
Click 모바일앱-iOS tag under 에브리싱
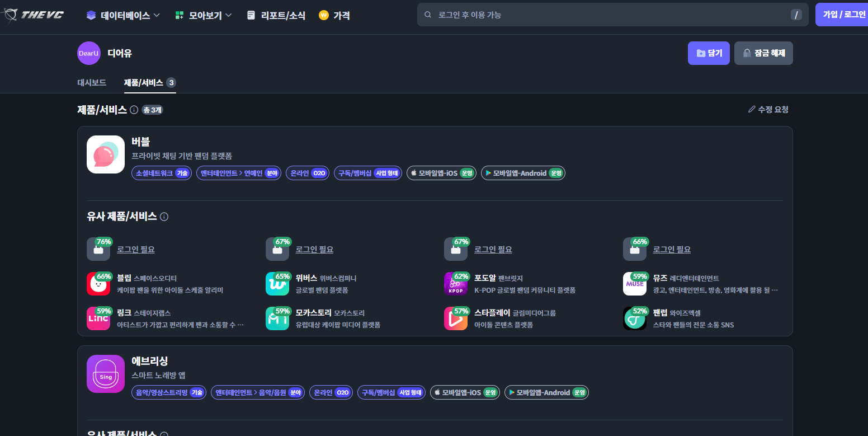click(x=465, y=392)
